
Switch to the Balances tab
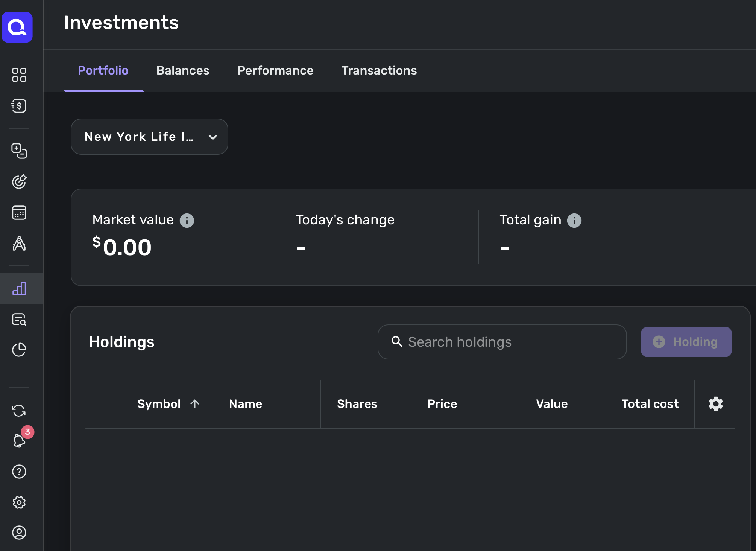point(183,70)
